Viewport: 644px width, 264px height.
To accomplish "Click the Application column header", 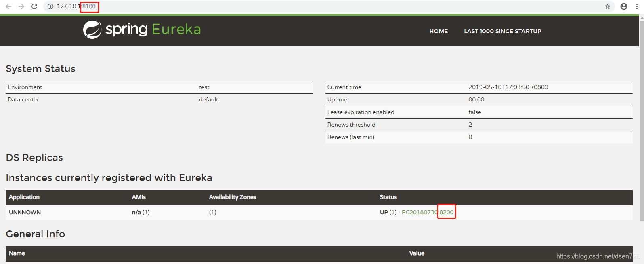I will pos(24,197).
